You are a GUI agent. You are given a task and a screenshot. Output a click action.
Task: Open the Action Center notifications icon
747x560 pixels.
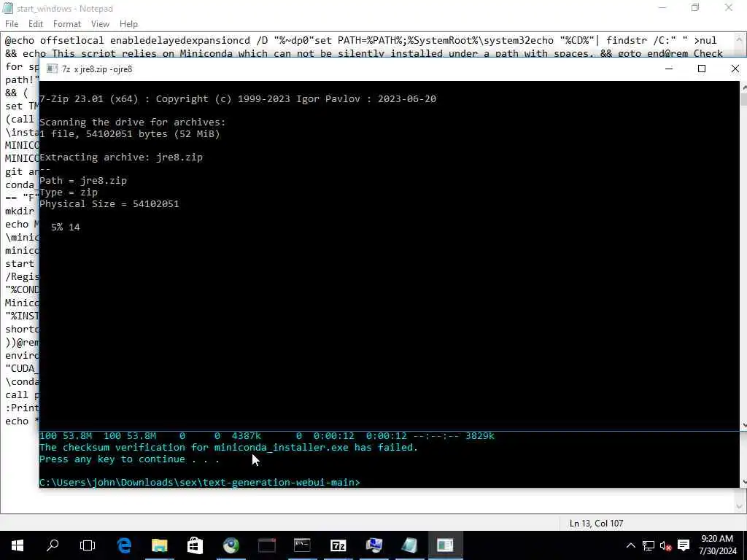tap(684, 545)
